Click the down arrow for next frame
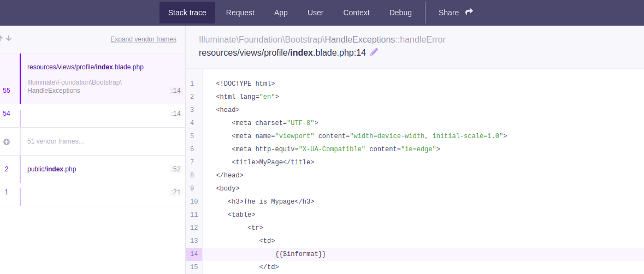This screenshot has height=274, width=644. pyautogui.click(x=9, y=38)
